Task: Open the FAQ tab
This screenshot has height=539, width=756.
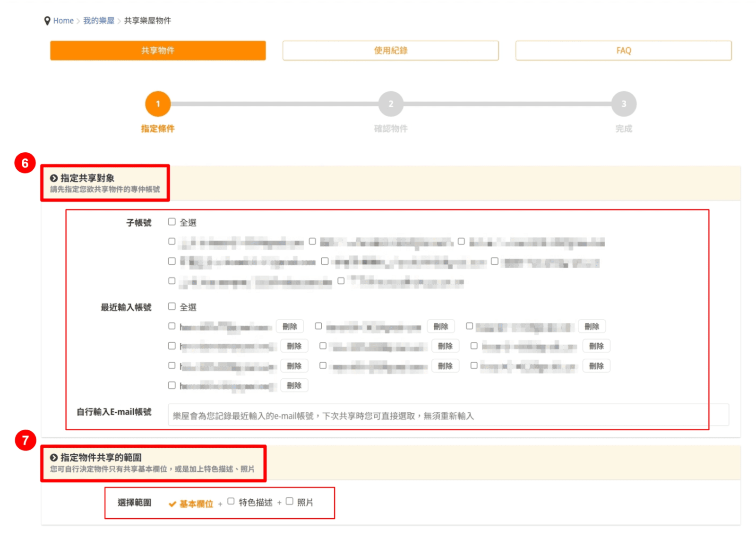Action: [624, 51]
